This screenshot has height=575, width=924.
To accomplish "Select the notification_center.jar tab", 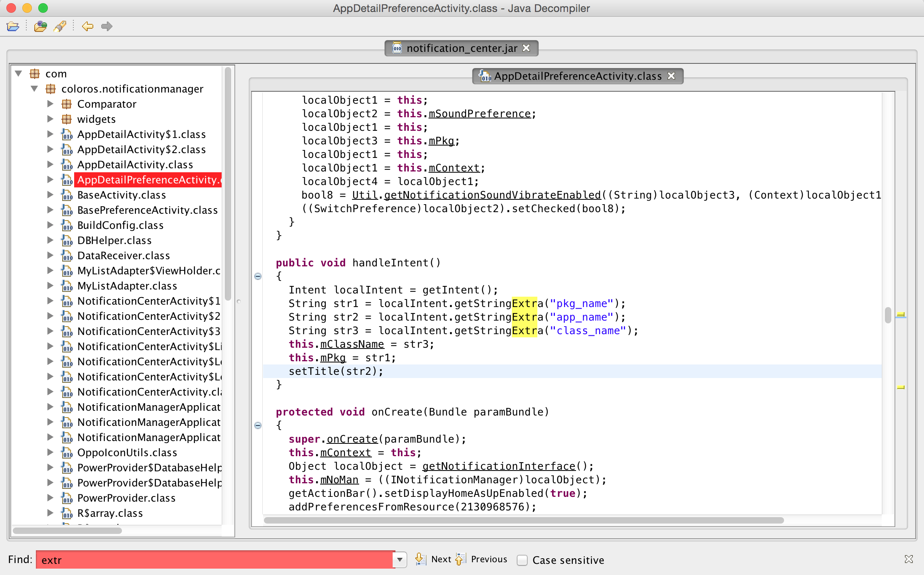I will coord(461,48).
